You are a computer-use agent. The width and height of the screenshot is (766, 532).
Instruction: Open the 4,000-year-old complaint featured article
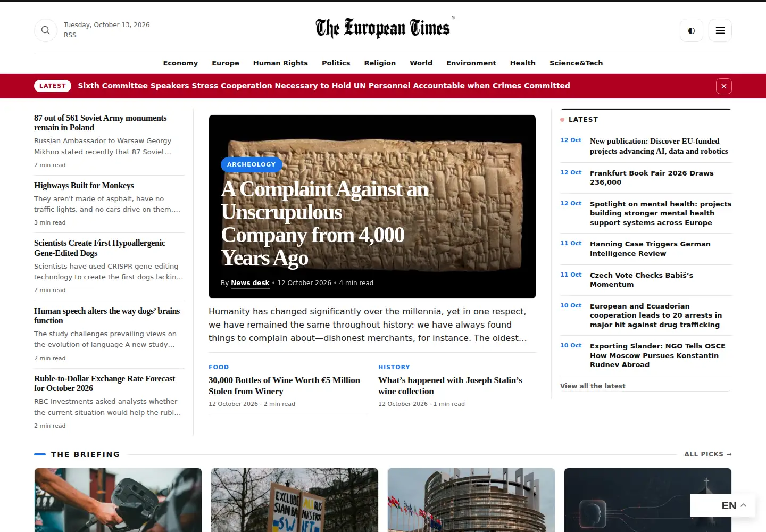324,223
